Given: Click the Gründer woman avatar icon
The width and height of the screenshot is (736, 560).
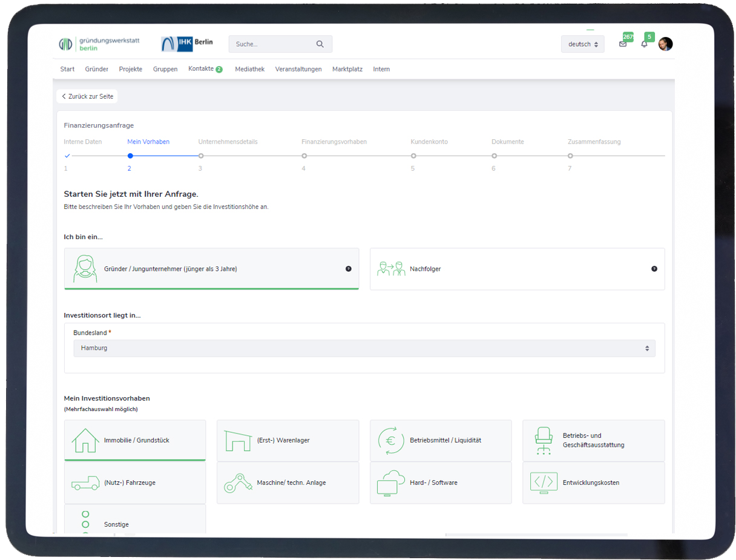Looking at the screenshot, I should click(x=85, y=269).
